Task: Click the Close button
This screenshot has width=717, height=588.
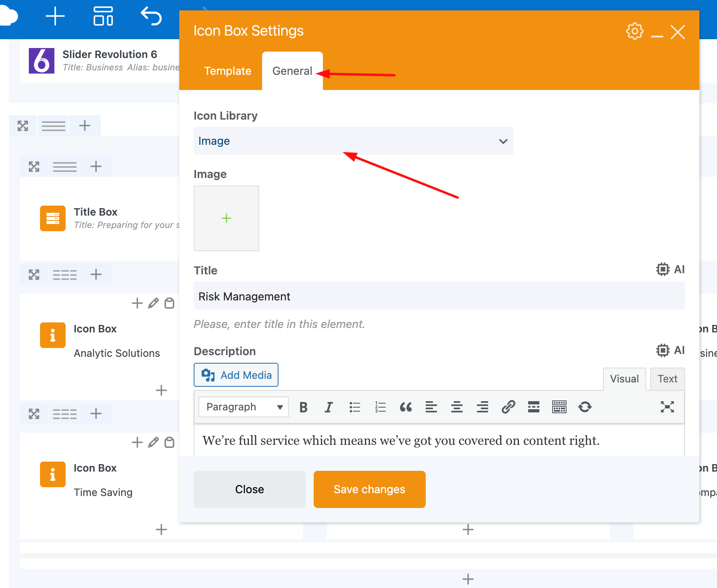Action: tap(250, 489)
